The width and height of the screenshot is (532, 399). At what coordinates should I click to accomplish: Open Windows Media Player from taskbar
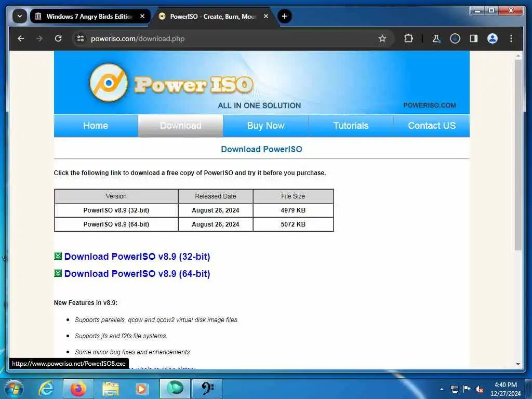point(141,389)
